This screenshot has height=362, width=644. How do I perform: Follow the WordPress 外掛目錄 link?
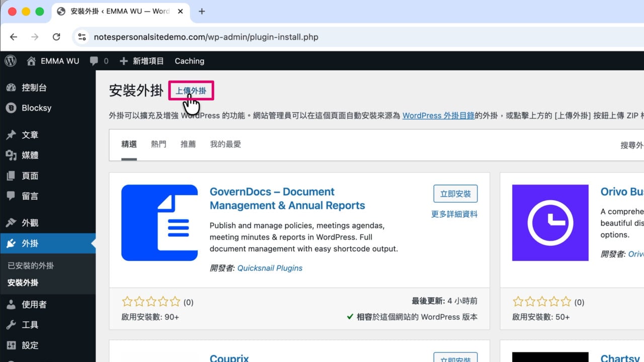(x=438, y=115)
